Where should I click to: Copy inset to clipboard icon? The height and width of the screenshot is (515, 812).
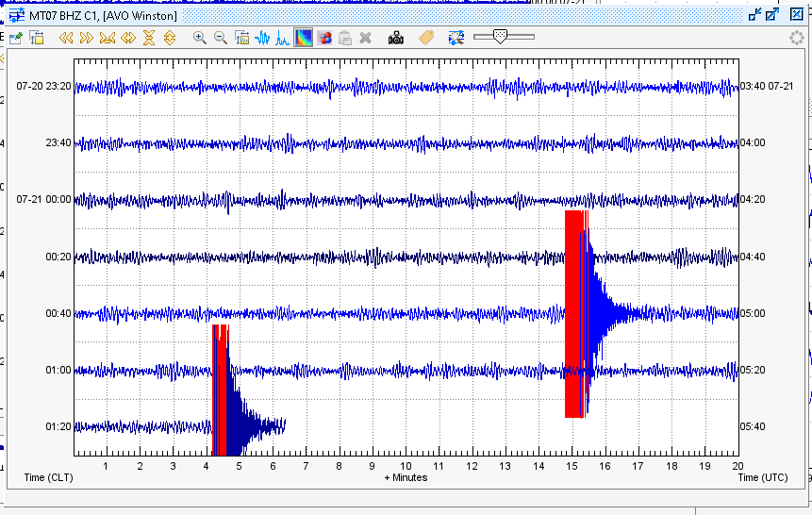pyautogui.click(x=345, y=38)
